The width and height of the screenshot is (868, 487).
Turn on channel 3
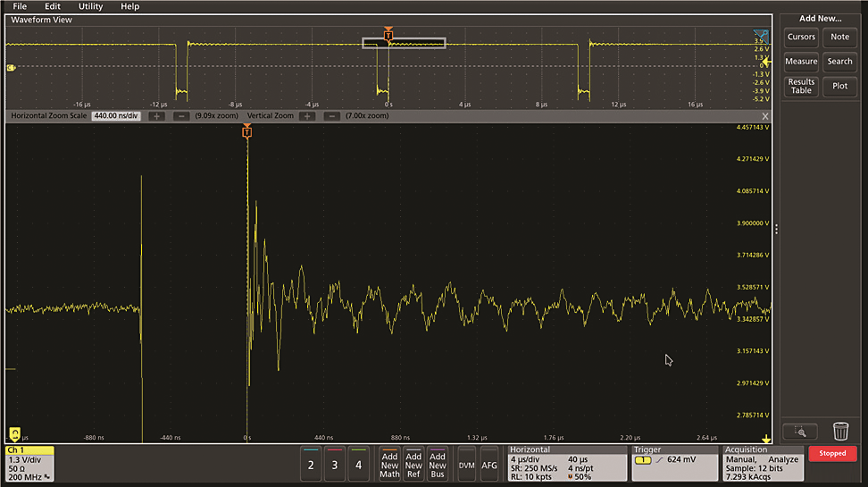(x=335, y=465)
